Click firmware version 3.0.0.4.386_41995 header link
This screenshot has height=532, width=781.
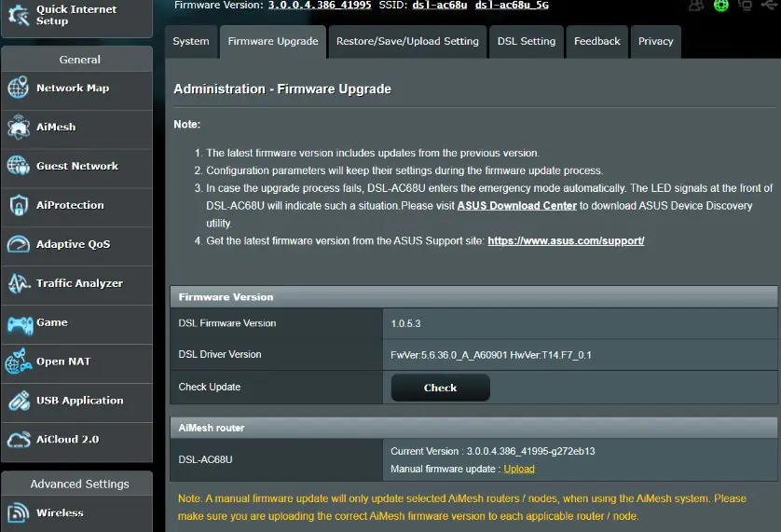point(320,6)
